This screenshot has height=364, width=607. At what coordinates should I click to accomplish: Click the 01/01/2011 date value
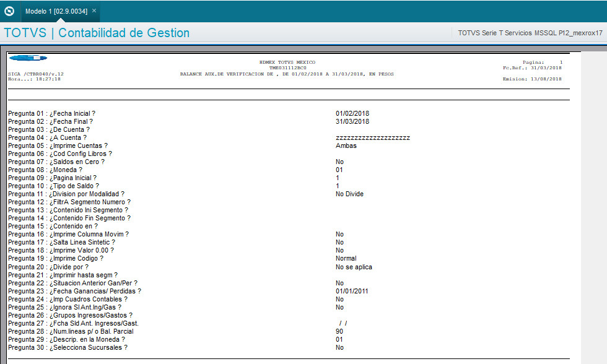pos(352,292)
